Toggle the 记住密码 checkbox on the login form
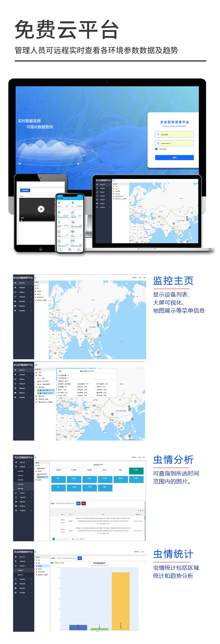This screenshot has height=644, width=220. [156, 149]
